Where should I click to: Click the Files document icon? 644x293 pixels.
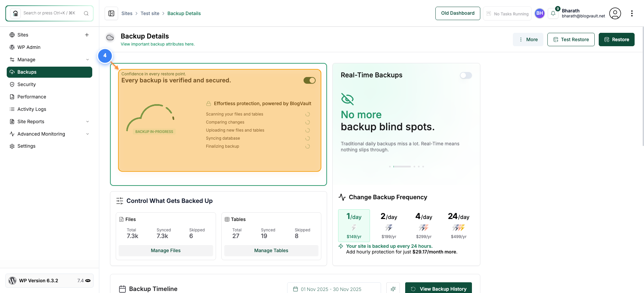[121, 219]
